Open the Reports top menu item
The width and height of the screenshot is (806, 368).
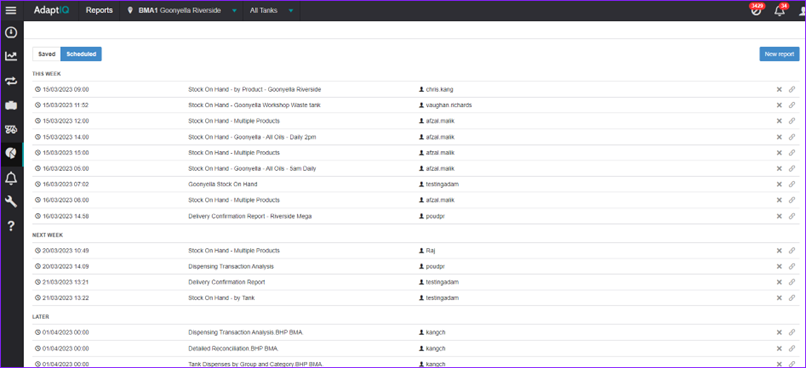(x=99, y=10)
